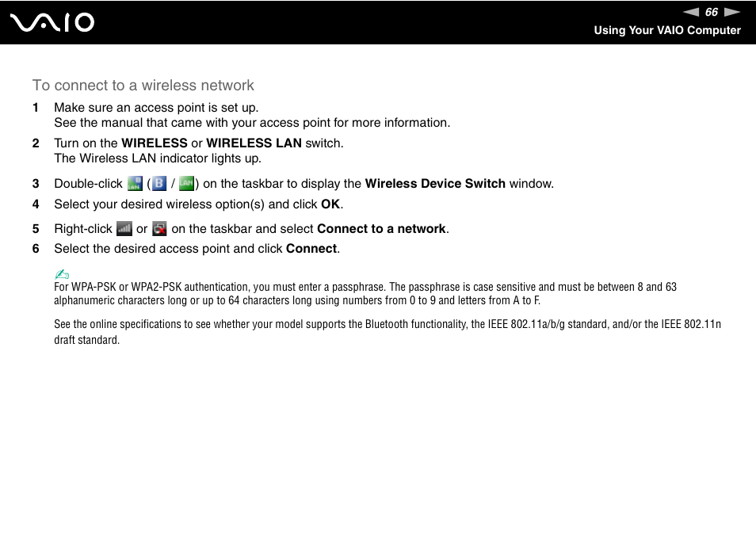Click the bold 'Connect to a network' text
This screenshot has width=756, height=534.
click(381, 229)
